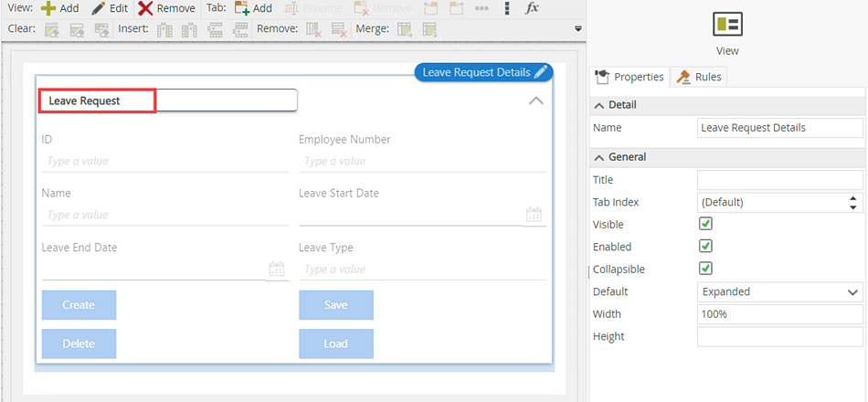868x402 pixels.
Task: Open the Default Expanded dropdown
Action: coord(780,291)
